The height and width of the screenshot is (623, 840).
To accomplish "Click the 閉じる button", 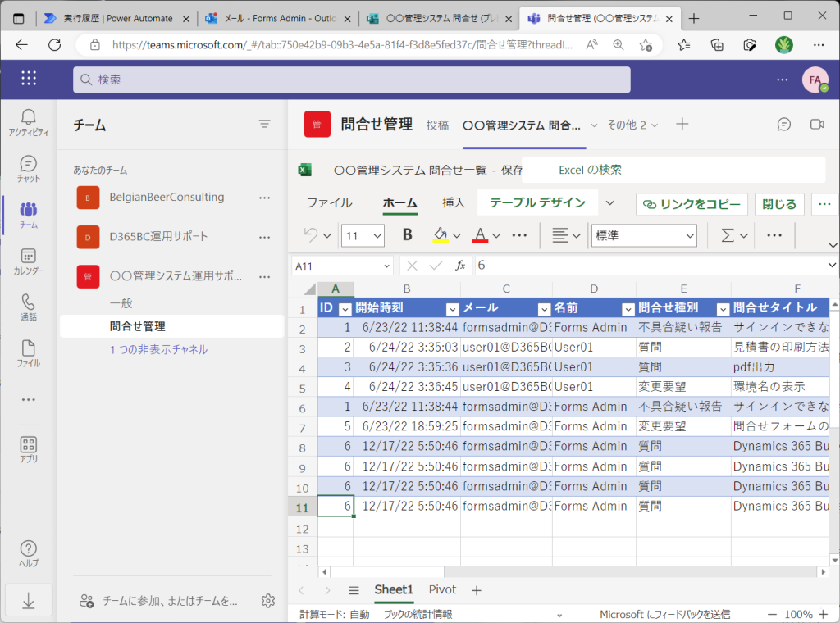I will pos(779,204).
